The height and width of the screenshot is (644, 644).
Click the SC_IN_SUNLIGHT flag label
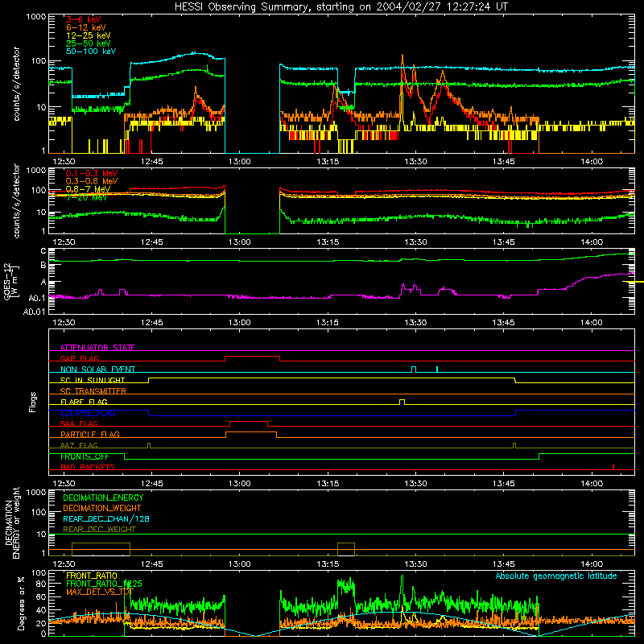tap(93, 380)
